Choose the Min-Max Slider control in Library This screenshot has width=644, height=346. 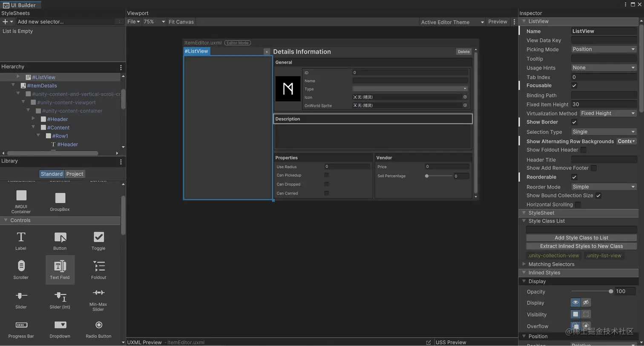tap(98, 300)
